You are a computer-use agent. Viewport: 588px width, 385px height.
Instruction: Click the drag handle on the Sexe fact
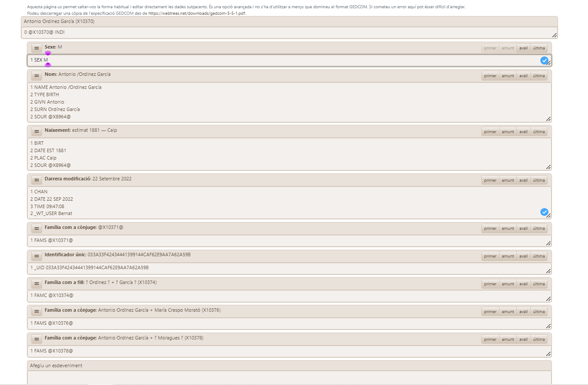point(36,48)
